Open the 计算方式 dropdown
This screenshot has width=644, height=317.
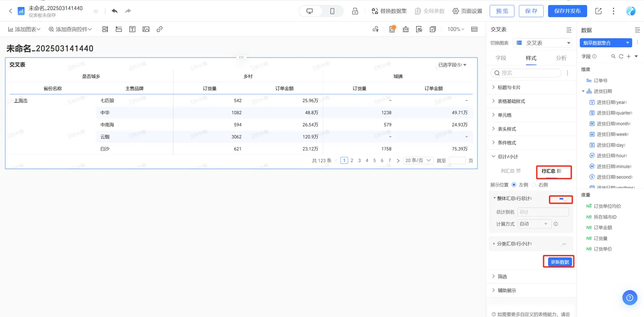coord(534,224)
